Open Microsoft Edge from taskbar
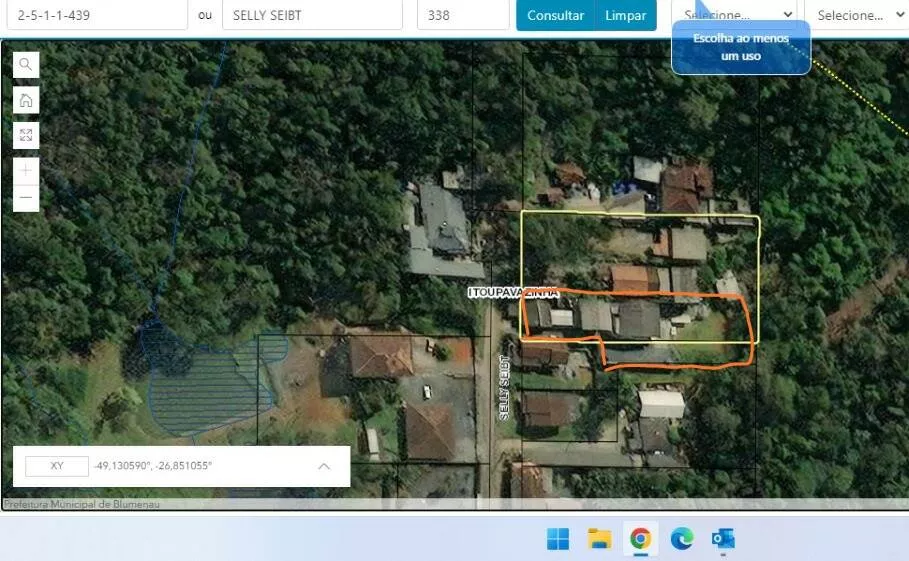Viewport: 909px width, 561px height. tap(682, 538)
